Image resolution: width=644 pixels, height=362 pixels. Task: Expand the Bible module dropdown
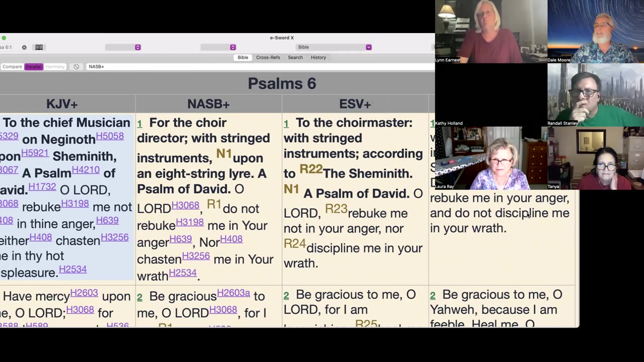334,47
